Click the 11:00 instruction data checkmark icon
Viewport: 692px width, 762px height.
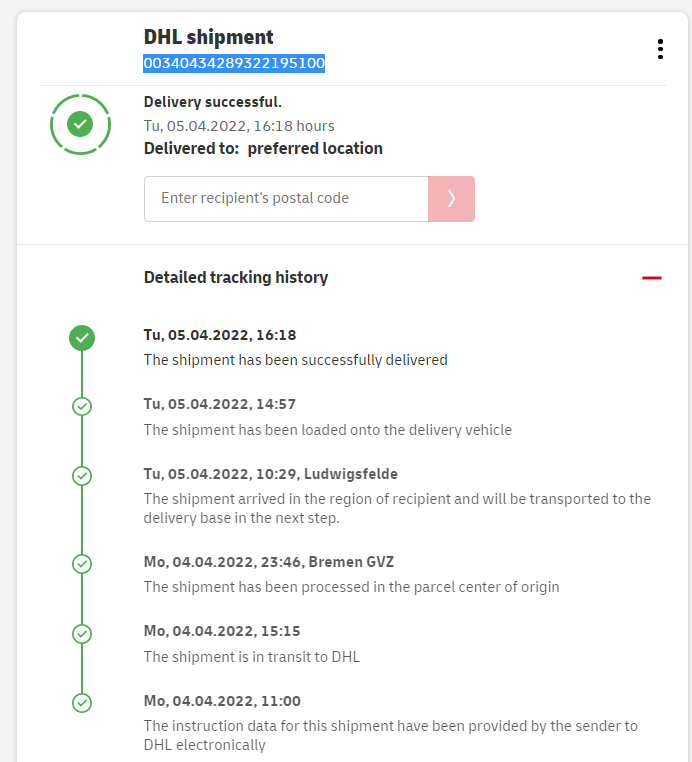pos(82,703)
